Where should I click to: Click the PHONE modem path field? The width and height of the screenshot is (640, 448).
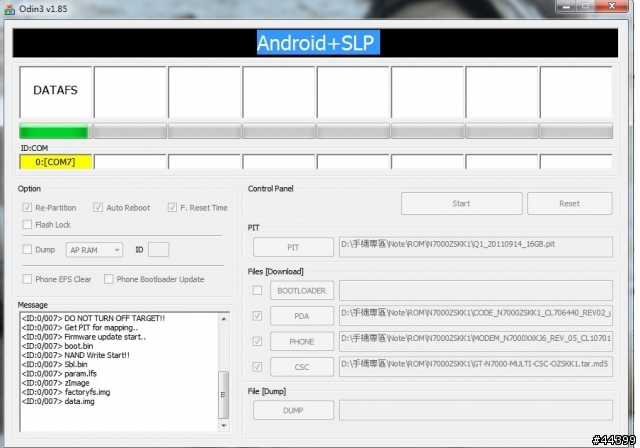pyautogui.click(x=476, y=341)
